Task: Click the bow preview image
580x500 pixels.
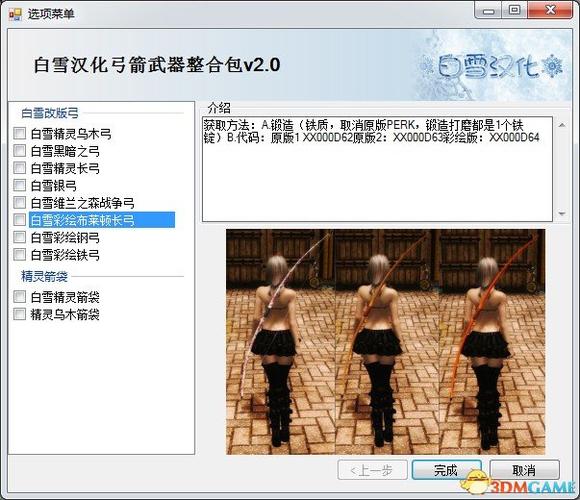Action: [385, 342]
